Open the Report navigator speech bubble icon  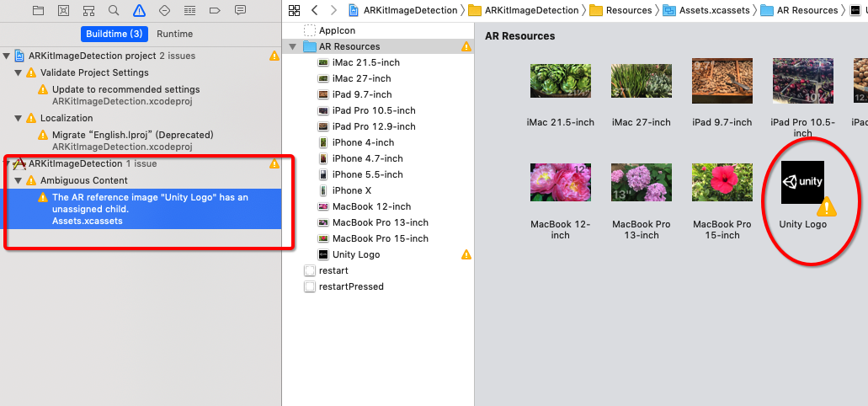(240, 10)
